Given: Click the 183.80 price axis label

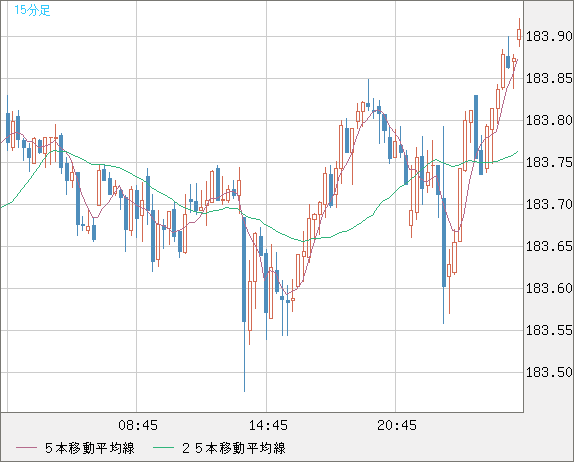Looking at the screenshot, I should (549, 120).
